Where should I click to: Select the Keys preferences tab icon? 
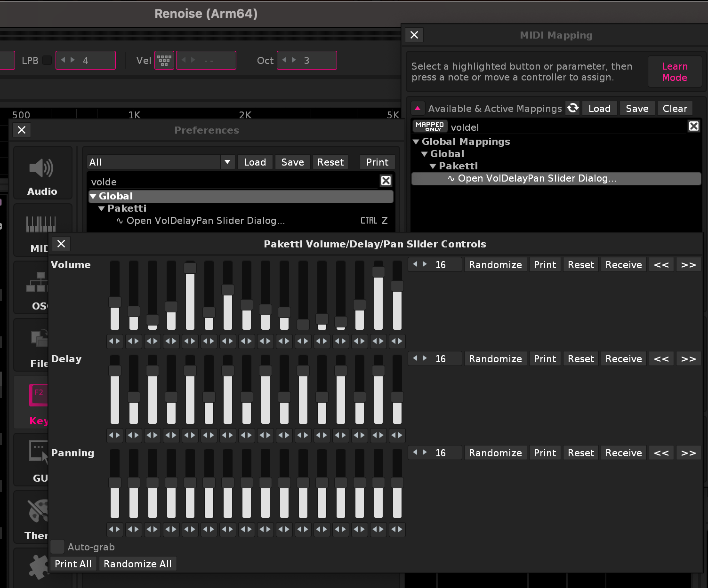[38, 395]
